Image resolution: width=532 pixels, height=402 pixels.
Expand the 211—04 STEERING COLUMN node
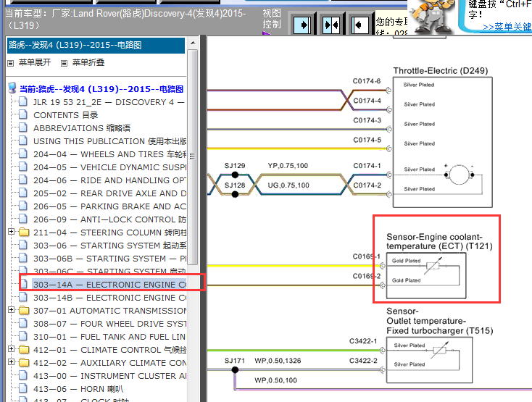pos(11,232)
